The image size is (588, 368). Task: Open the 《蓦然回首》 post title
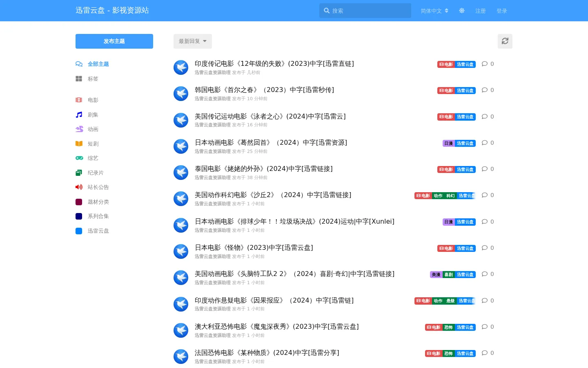point(271,143)
